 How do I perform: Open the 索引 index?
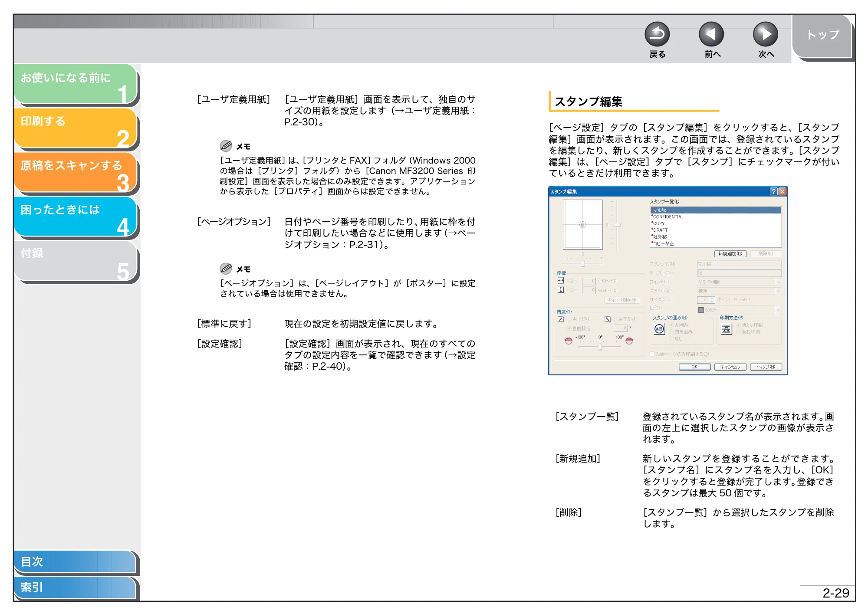[75, 588]
